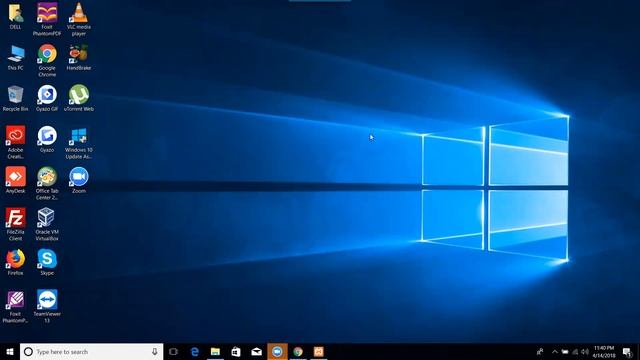
Task: Select the FileZilla Client shortcut
Action: coord(16,224)
